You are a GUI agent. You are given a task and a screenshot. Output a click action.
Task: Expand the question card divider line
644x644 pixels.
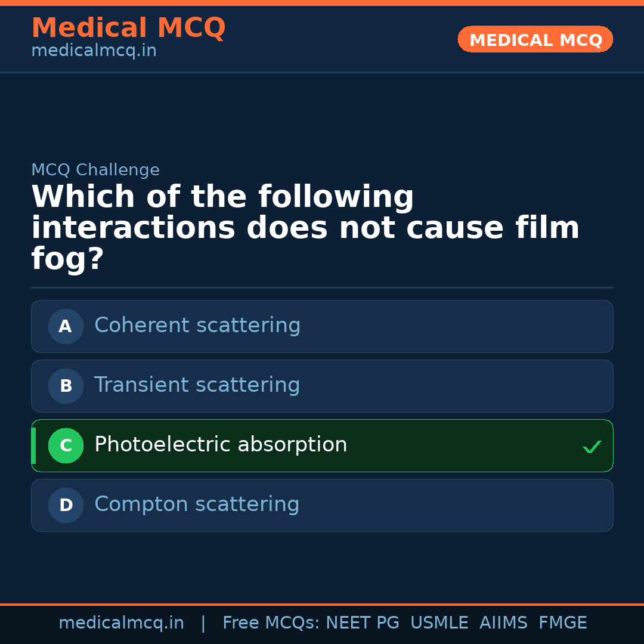coord(322,288)
